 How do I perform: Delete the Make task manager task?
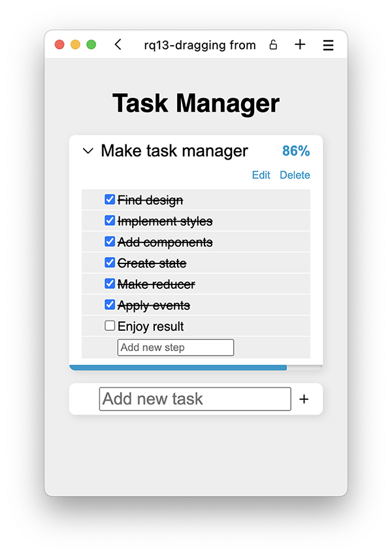295,175
